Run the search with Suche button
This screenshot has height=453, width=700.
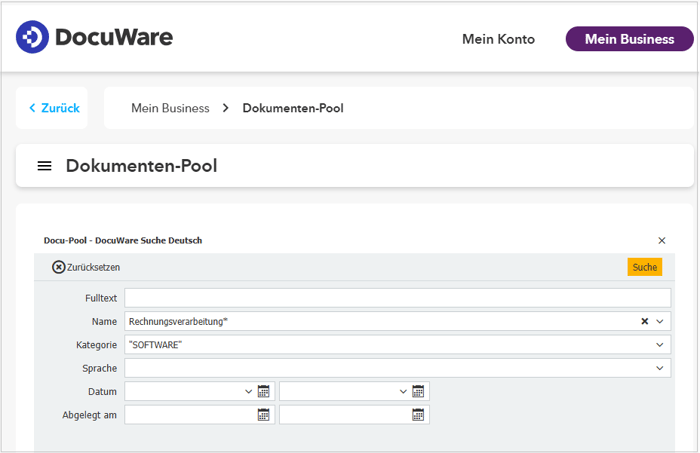pos(644,267)
